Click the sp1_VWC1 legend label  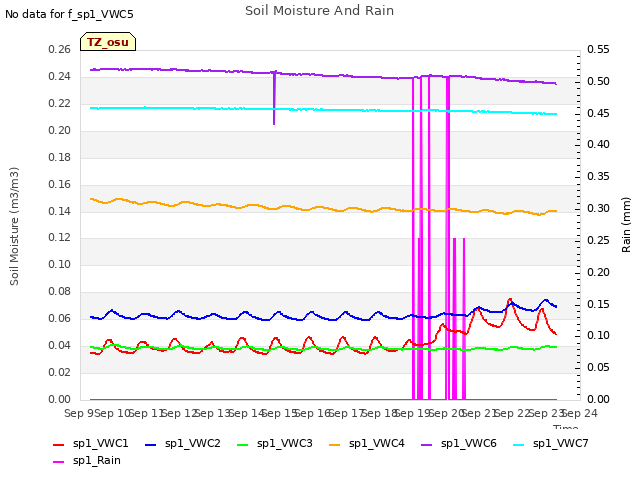tap(100, 443)
